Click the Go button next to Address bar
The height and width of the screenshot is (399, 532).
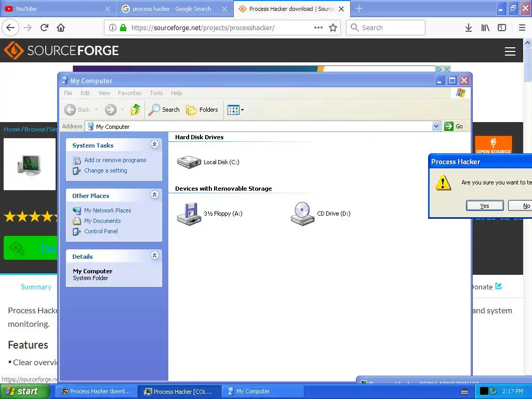[x=454, y=126]
